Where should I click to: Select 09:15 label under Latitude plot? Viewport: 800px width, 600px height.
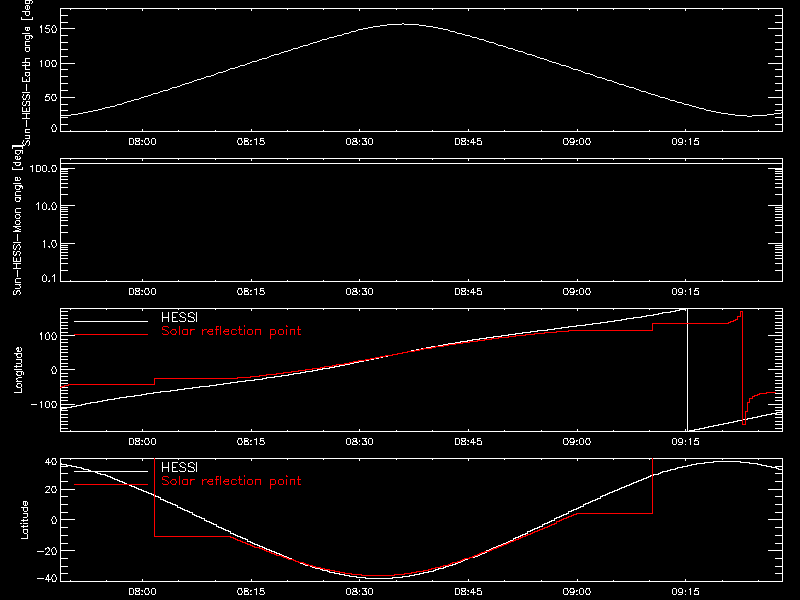click(686, 591)
